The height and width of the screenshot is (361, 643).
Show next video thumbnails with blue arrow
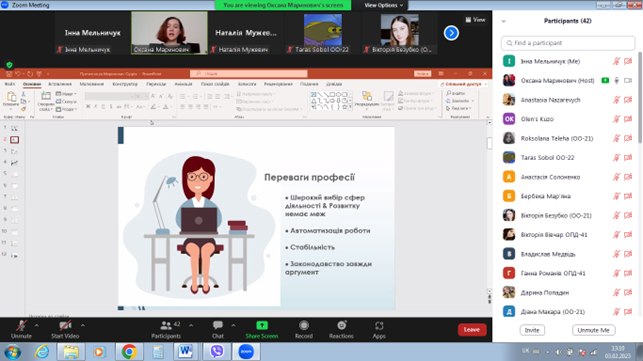pos(451,33)
